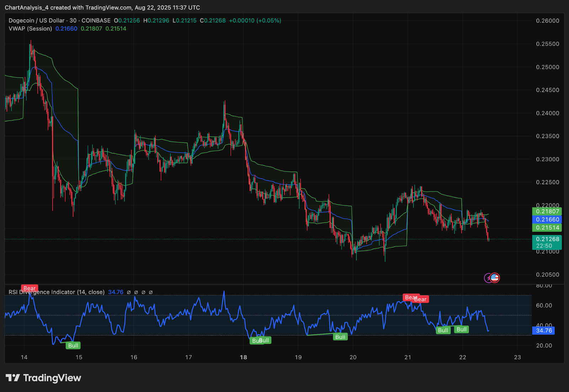Viewport: 569px width, 392px height.
Task: Click date 18 on the time axis
Action: [x=243, y=357]
